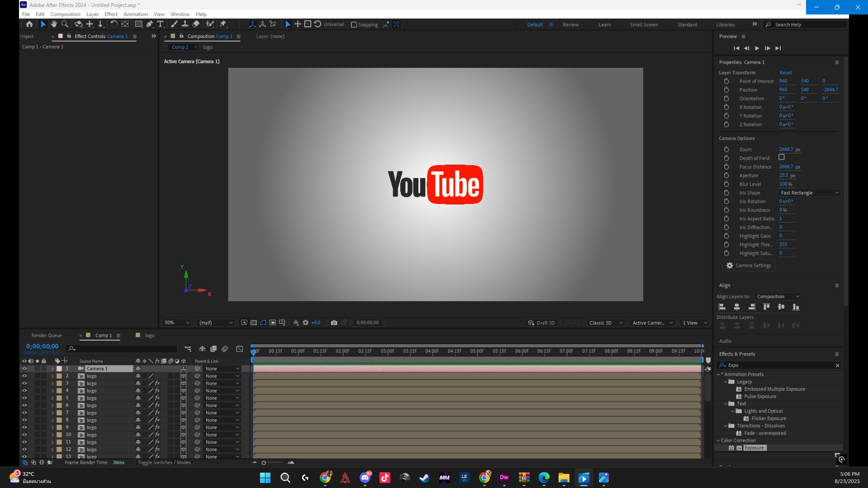Select the Type text tool
This screenshot has height=488, width=868.
tap(160, 24)
